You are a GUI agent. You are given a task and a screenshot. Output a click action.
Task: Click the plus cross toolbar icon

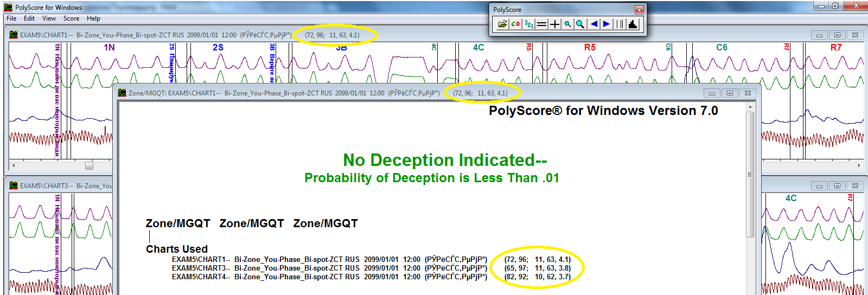click(x=554, y=24)
